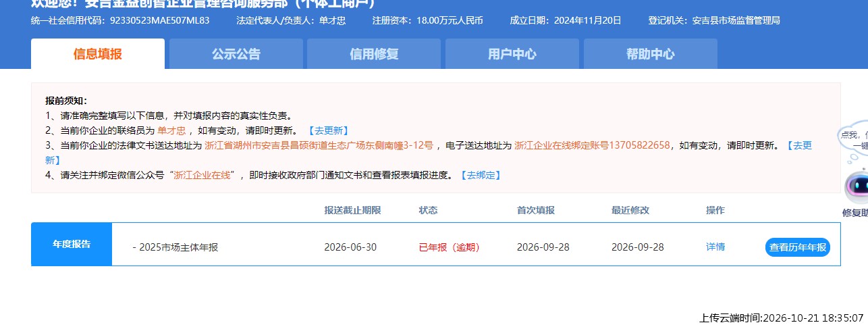Click contact name 单才忠 in the notice

coord(171,130)
